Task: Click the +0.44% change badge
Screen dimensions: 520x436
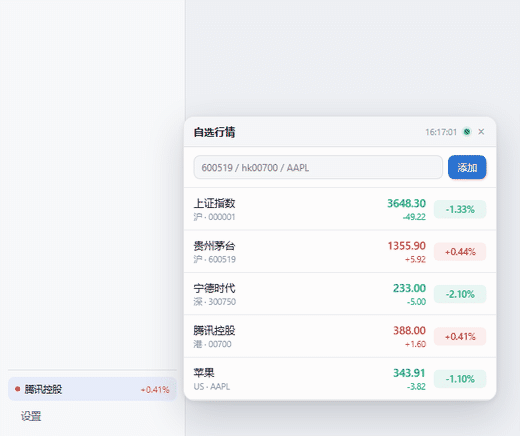Action: coord(460,252)
